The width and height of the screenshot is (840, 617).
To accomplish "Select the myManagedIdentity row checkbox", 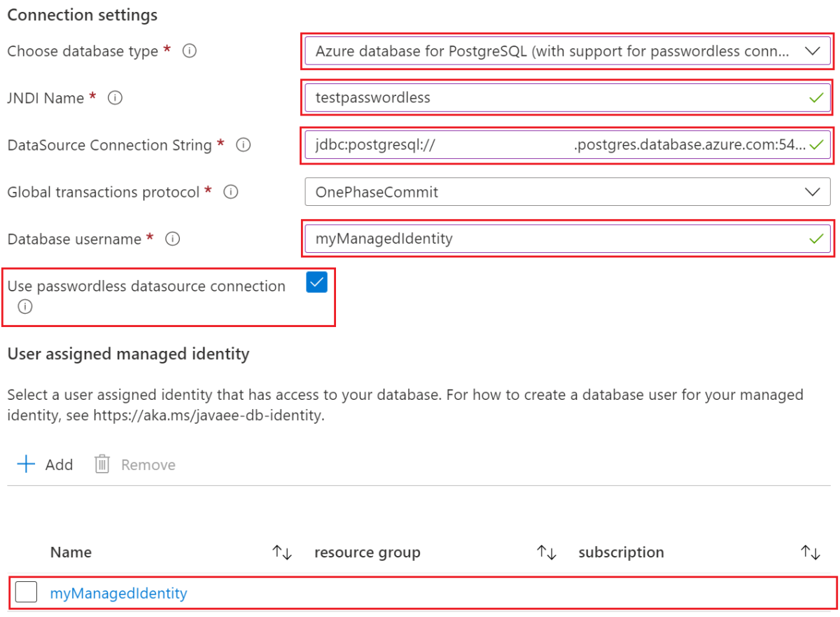I will click(26, 592).
